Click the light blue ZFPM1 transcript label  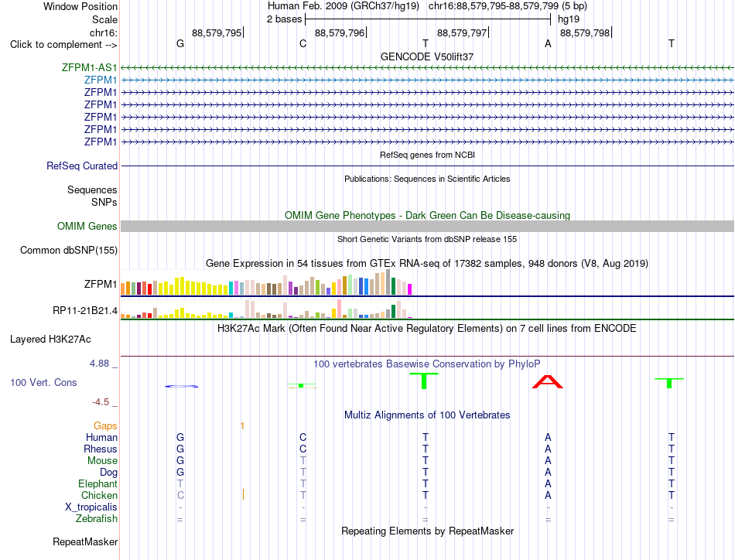point(101,80)
